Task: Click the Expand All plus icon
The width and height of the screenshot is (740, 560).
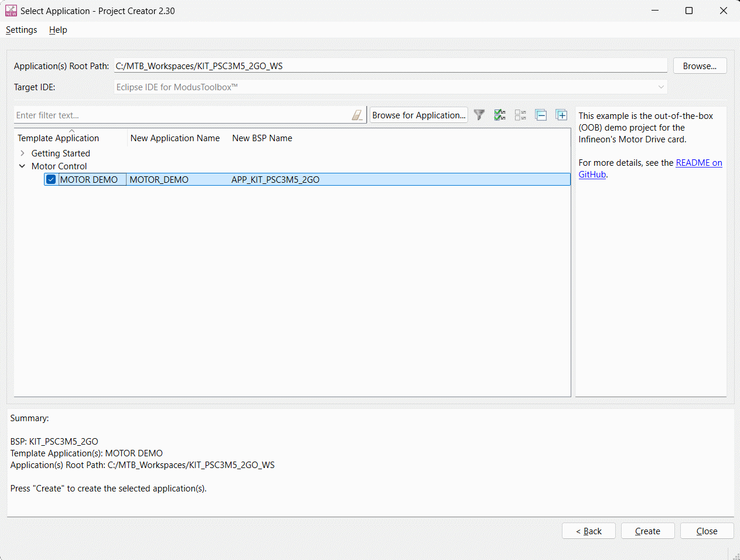Action: 561,115
